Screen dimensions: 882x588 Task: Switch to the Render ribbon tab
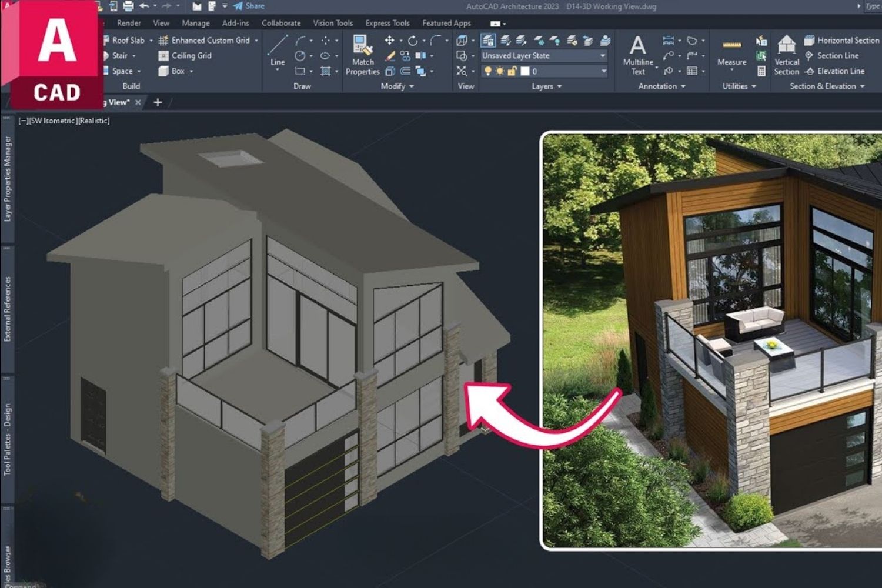click(129, 23)
